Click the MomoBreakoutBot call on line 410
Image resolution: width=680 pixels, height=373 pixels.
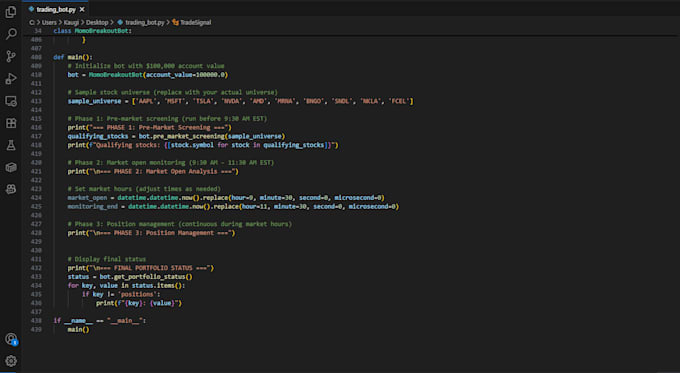pyautogui.click(x=115, y=75)
